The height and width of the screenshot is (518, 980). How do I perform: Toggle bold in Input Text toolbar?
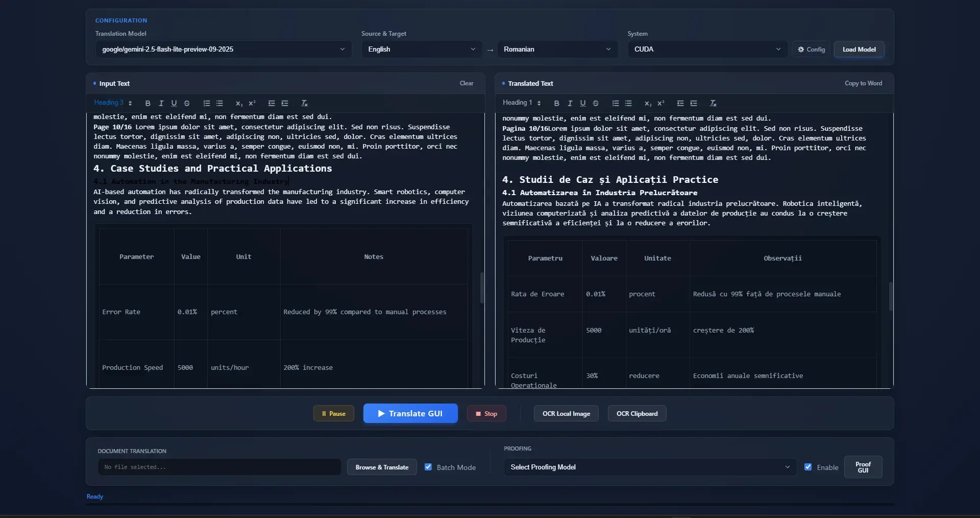(148, 103)
